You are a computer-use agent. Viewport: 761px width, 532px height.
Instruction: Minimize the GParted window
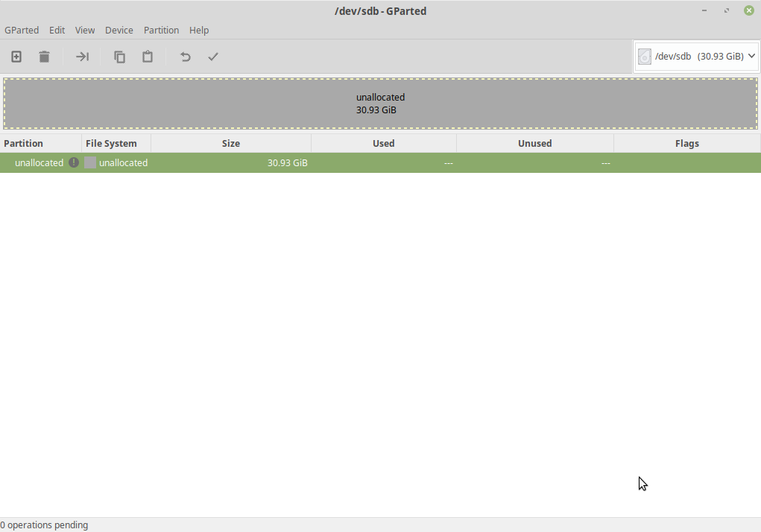[x=704, y=10]
